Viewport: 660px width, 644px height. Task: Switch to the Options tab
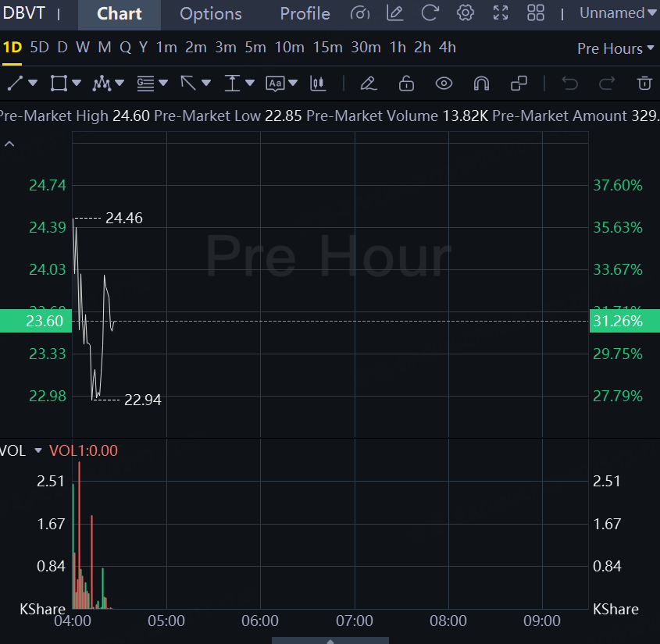(210, 14)
